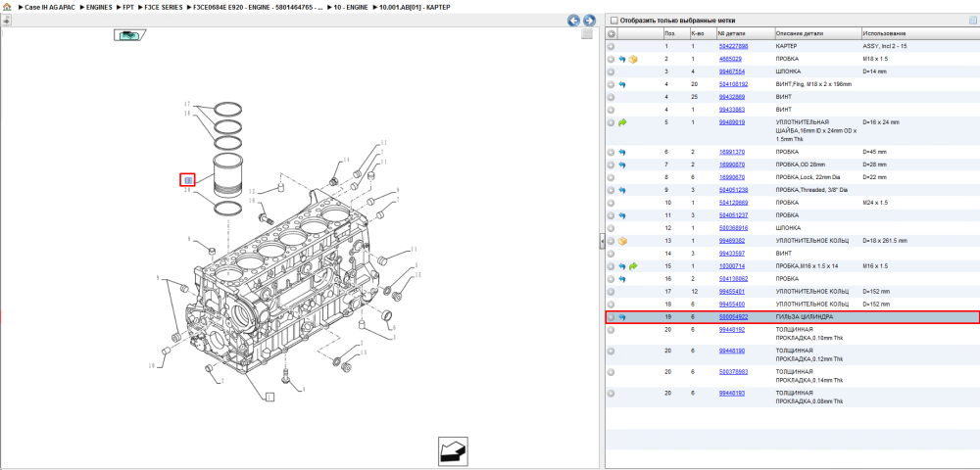Go to the previous diagram with back arrow
Image resolution: width=980 pixels, height=470 pixels.
coord(573,21)
